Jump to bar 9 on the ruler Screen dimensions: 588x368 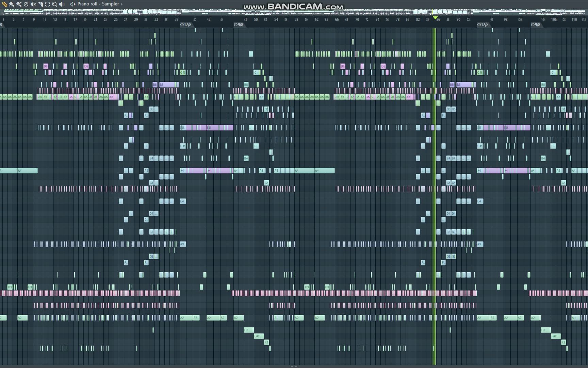[34, 19]
